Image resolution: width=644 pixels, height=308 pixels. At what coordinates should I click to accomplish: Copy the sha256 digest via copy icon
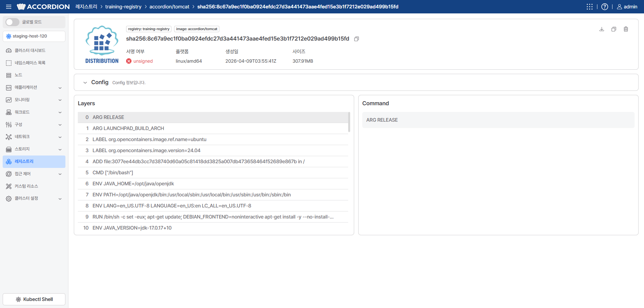(x=357, y=39)
